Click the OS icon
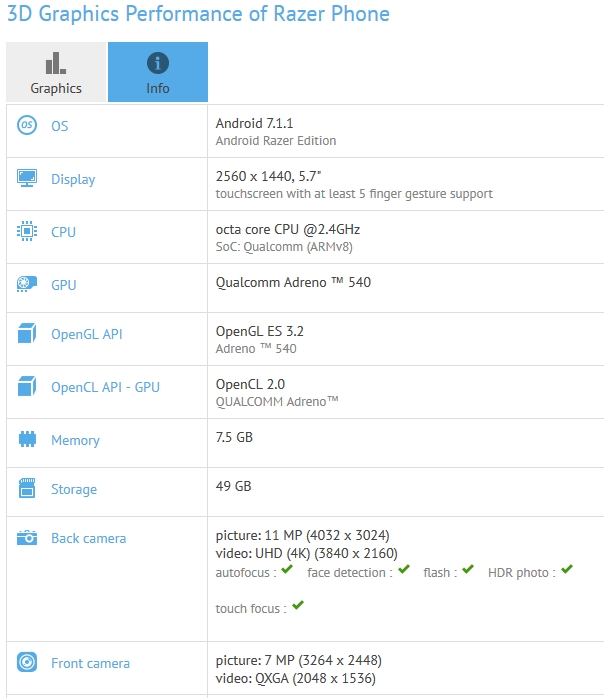Screen dimensions: 604x698 [x=27, y=126]
